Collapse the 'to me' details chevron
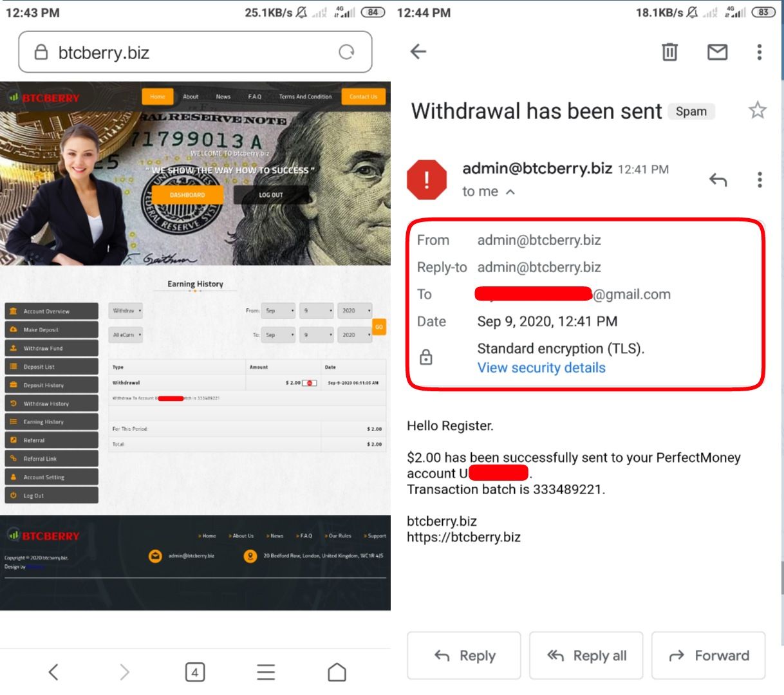The height and width of the screenshot is (695, 784). click(x=510, y=192)
